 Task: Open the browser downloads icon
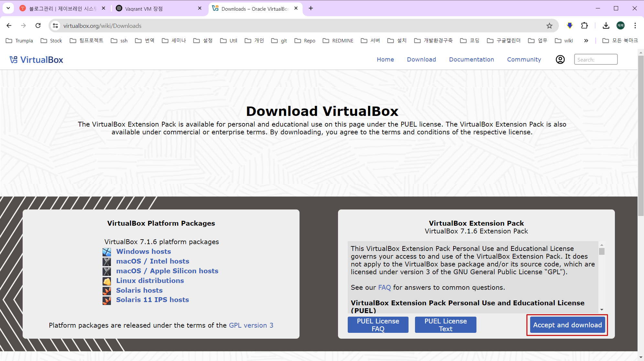[606, 26]
